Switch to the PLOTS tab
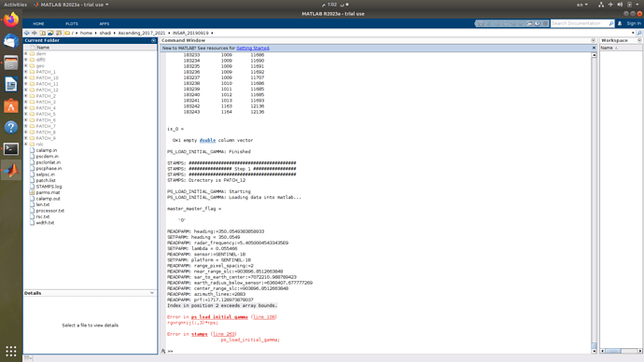 pos(72,24)
